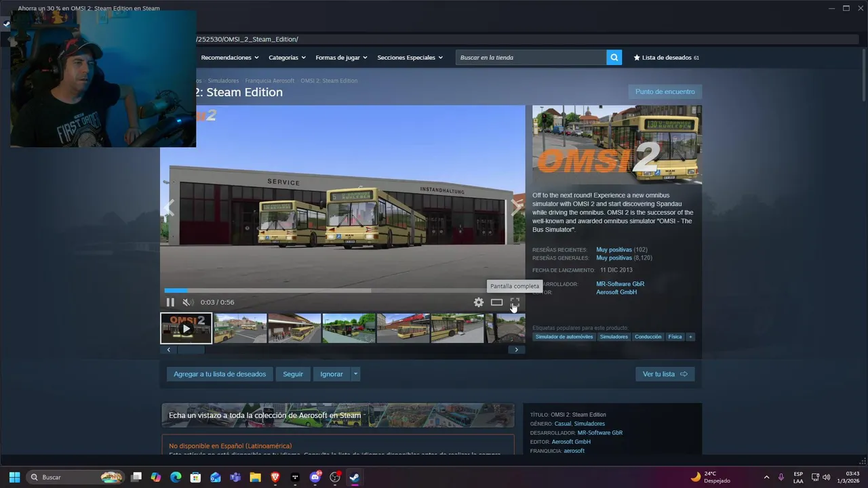Switch the trailer to full screen
868x488 pixels.
tap(515, 302)
